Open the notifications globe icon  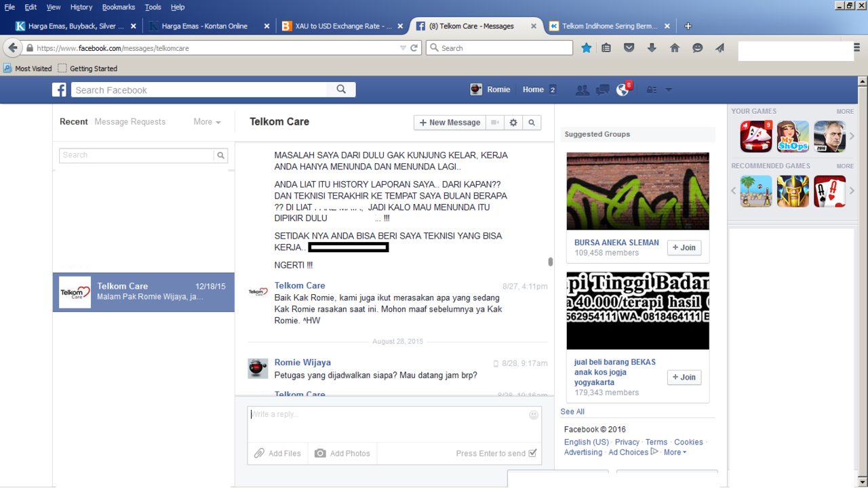tap(622, 89)
